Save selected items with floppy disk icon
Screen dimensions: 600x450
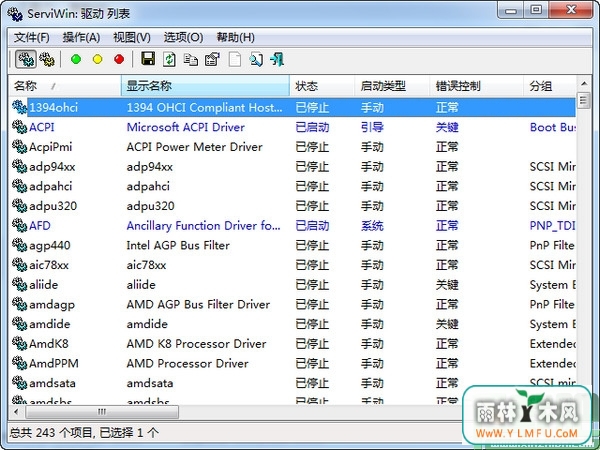pyautogui.click(x=148, y=59)
